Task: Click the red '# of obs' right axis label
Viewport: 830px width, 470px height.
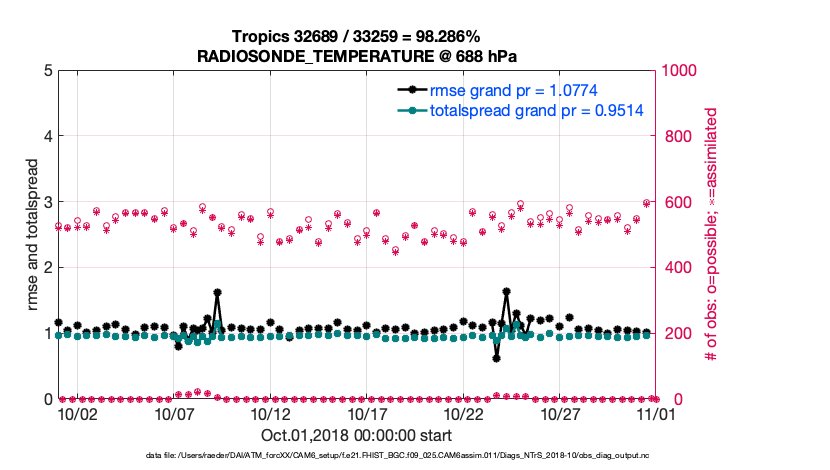Action: pyautogui.click(x=712, y=235)
